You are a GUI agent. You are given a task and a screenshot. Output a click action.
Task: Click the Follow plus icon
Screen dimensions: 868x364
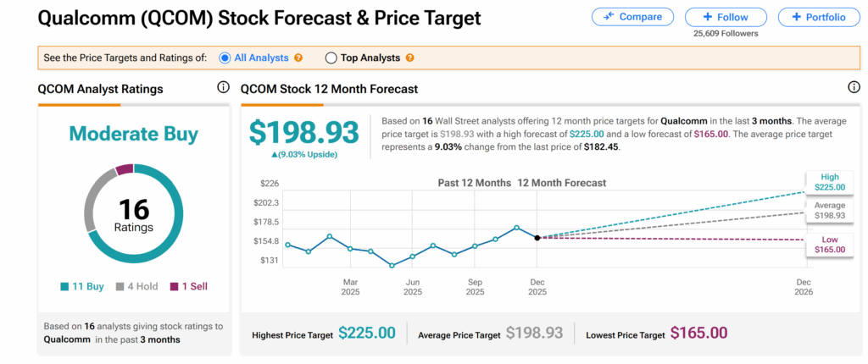[x=707, y=17]
